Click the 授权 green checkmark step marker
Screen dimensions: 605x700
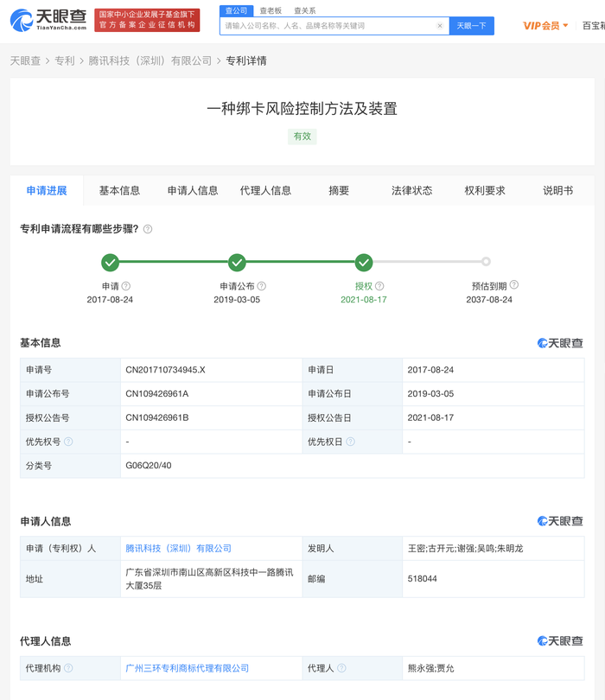point(364,263)
